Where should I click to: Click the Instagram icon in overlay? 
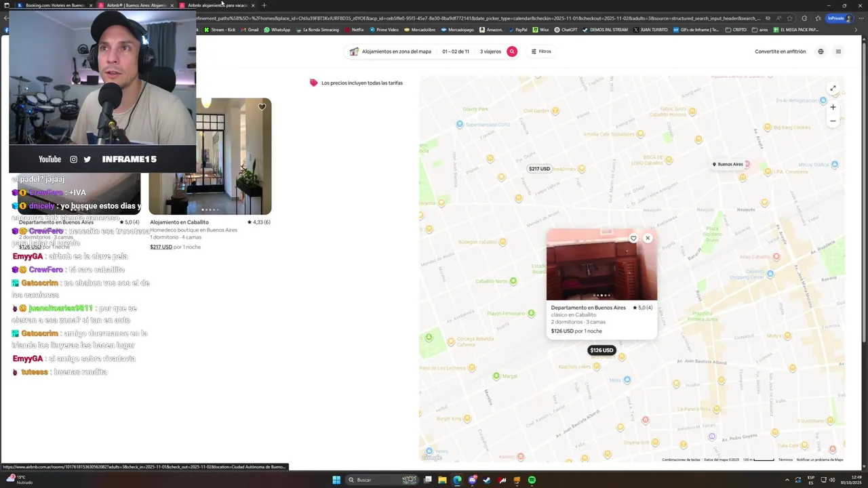[73, 159]
